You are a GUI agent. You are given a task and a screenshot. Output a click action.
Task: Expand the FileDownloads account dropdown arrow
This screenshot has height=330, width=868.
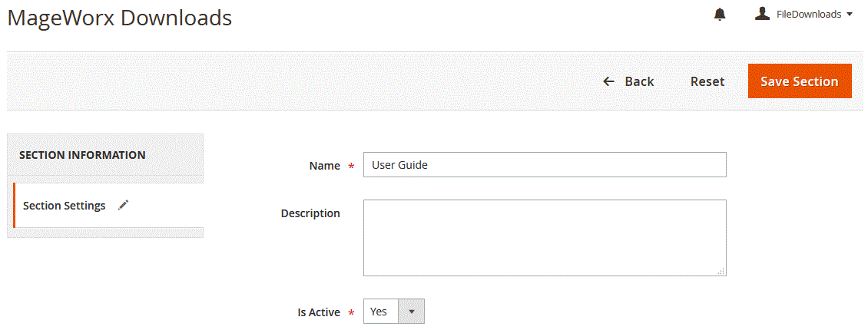pos(850,15)
